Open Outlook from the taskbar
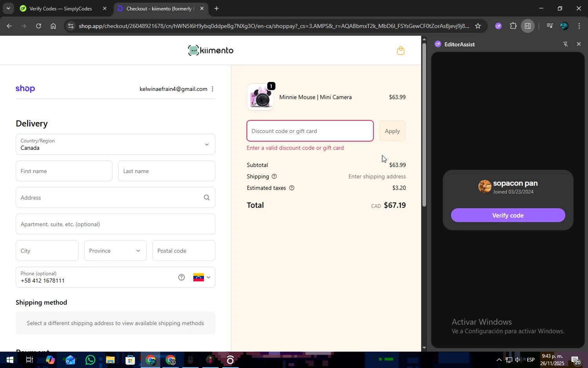588x368 pixels. [70, 360]
